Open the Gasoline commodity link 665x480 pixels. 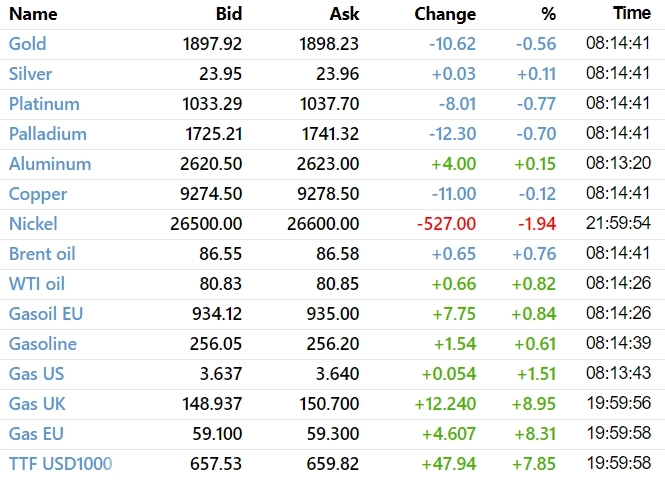(x=43, y=344)
